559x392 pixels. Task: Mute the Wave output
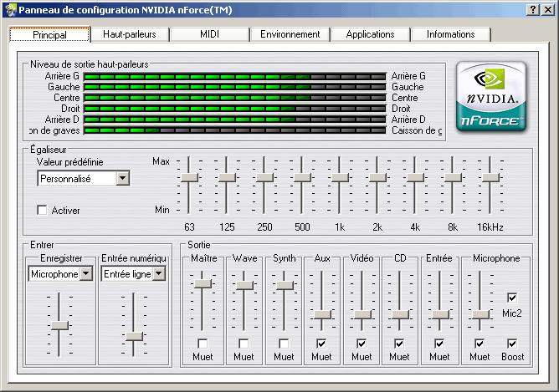coord(244,344)
